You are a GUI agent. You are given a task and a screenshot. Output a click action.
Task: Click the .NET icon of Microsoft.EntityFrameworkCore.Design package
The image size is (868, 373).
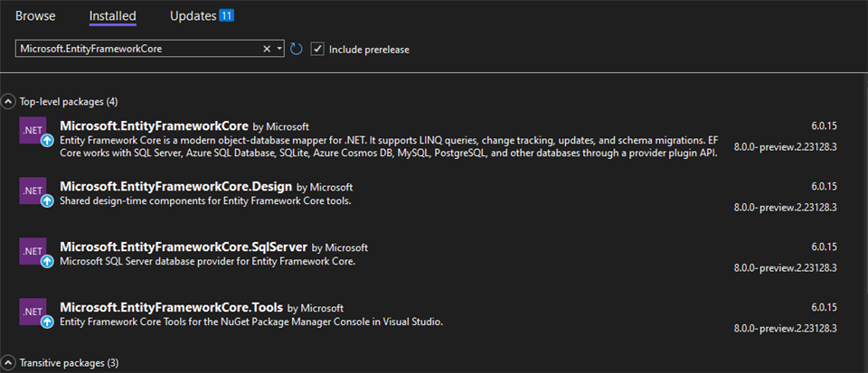click(33, 191)
